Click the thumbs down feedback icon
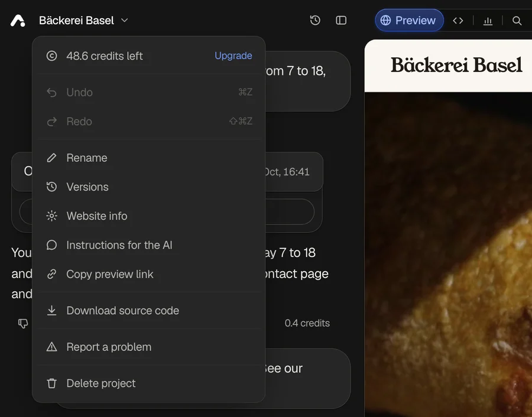This screenshot has width=532, height=417. click(x=22, y=324)
